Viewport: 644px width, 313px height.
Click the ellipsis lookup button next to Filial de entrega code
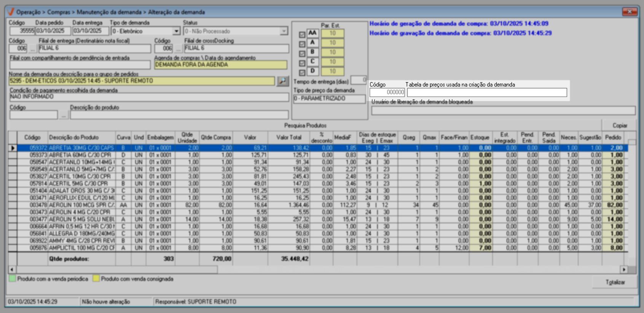(x=33, y=49)
